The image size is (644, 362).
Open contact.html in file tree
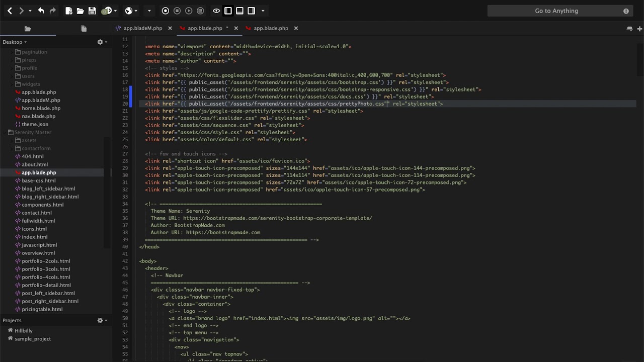pos(37,213)
